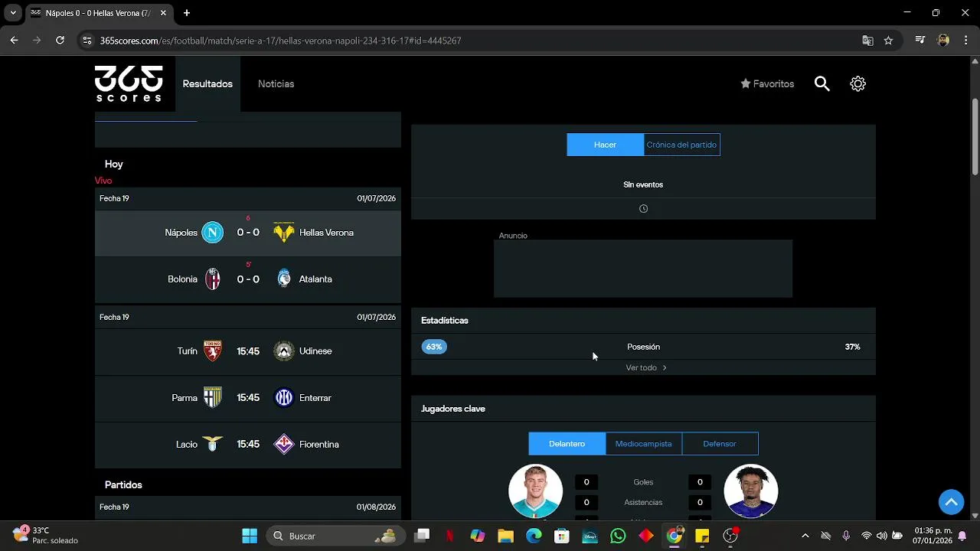Open the Noticias tab
Image resolution: width=980 pixels, height=551 pixels.
pos(276,84)
